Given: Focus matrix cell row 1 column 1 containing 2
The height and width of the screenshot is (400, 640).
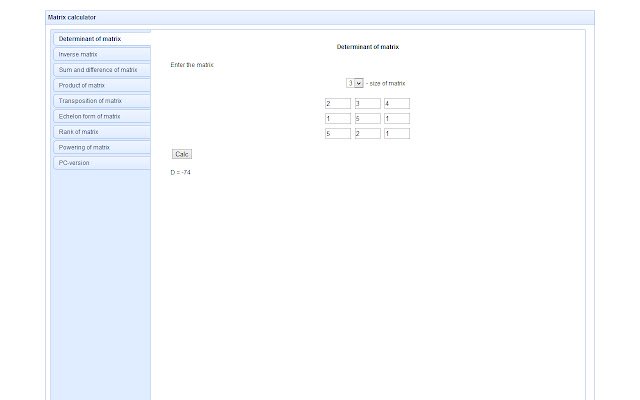Looking at the screenshot, I should [x=338, y=103].
